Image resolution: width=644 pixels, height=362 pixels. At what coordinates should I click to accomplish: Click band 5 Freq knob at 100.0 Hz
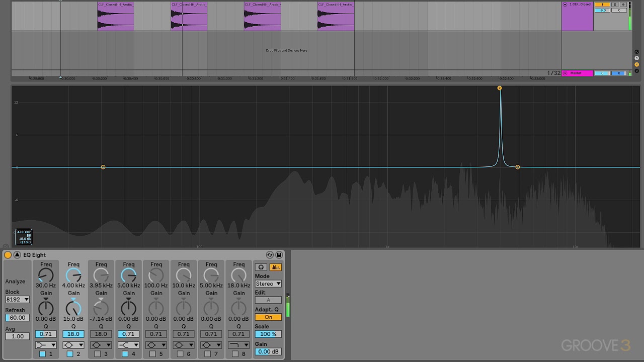click(156, 275)
